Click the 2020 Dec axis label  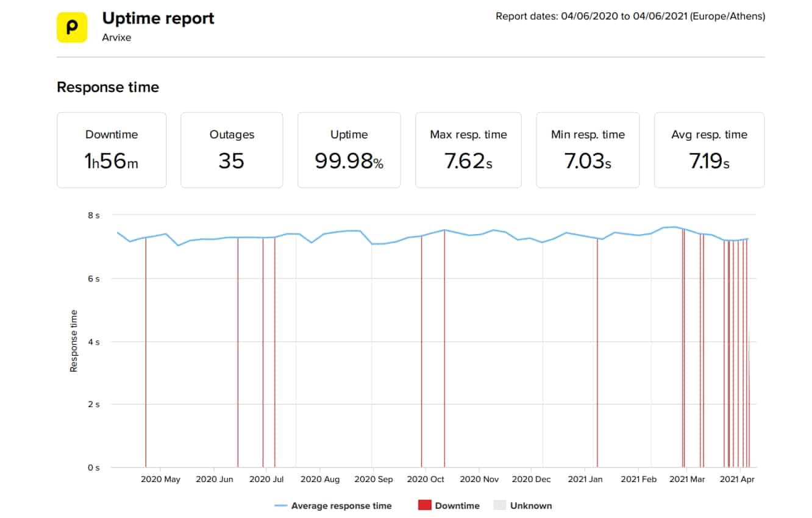[531, 480]
